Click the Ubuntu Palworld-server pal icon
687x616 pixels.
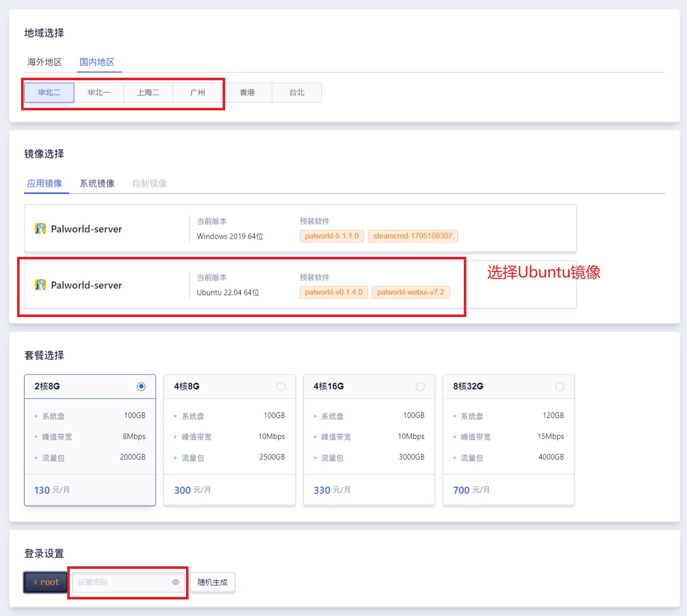coord(40,285)
